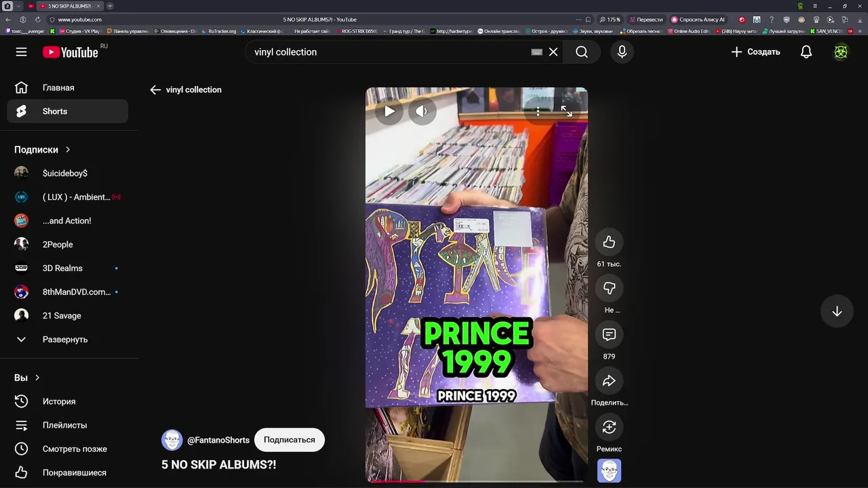Screen dimensions: 868x488
Task: Open ...and Action! channel
Action: pos(67,221)
